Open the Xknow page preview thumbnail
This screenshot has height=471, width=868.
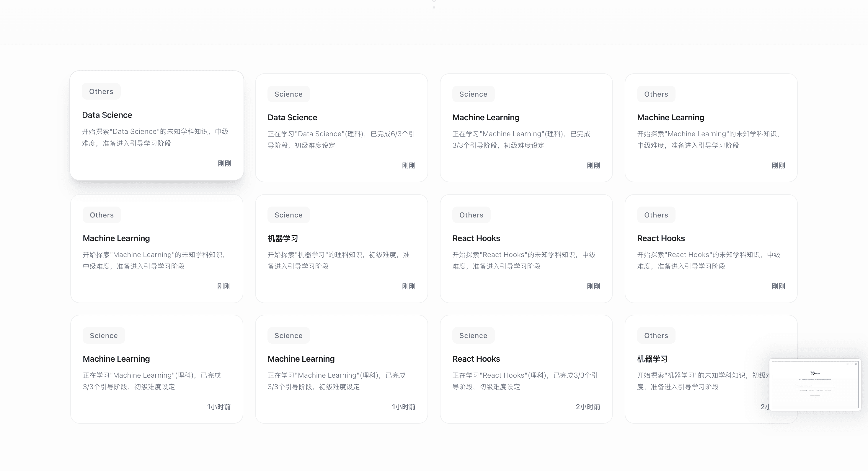click(x=815, y=385)
